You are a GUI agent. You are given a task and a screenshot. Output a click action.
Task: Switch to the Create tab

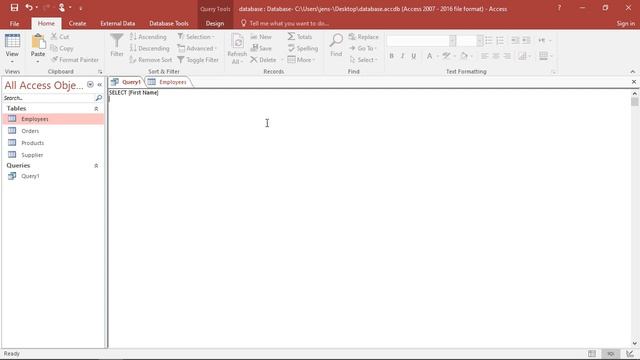coord(77,24)
